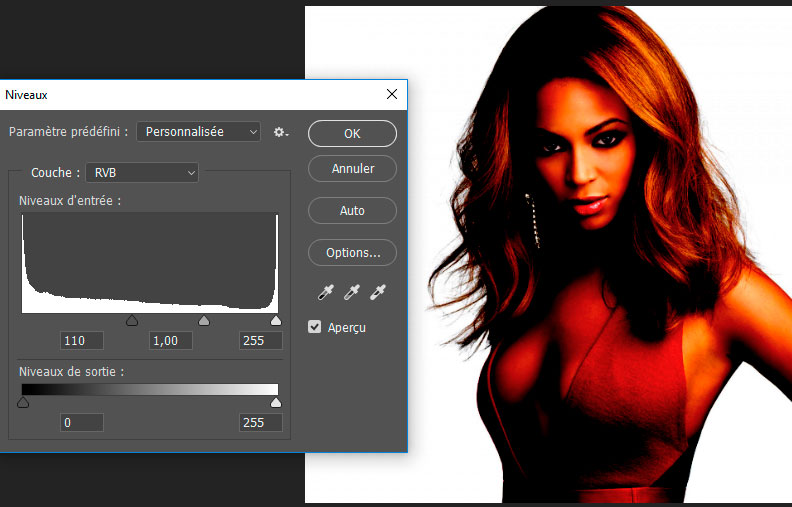Screen dimensions: 792x507
Task: Click the black output level slider handle
Action: pos(23,403)
